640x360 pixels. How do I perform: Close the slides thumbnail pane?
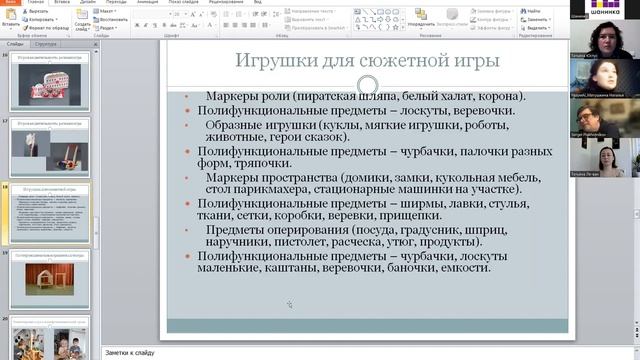point(96,44)
